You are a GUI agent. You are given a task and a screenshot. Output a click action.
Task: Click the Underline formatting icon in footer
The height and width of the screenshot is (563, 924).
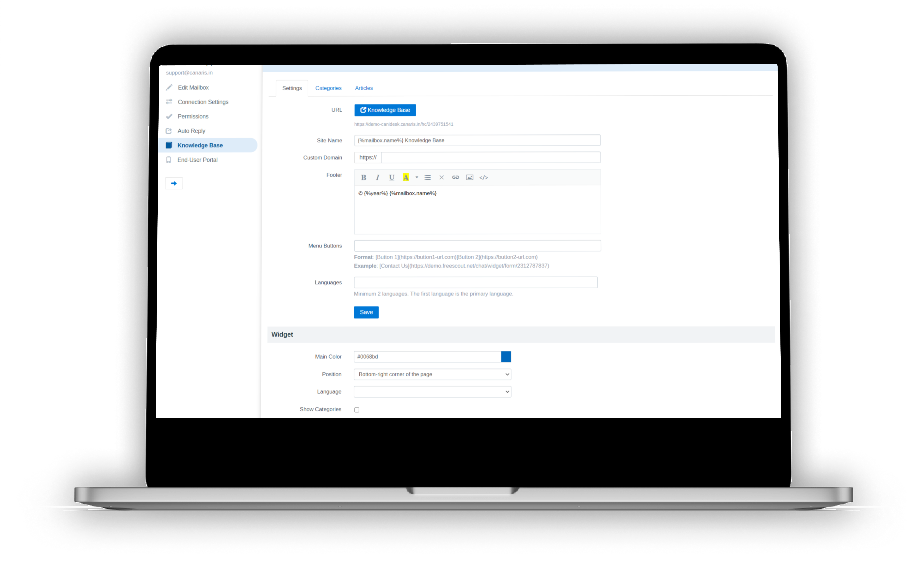pos(390,177)
